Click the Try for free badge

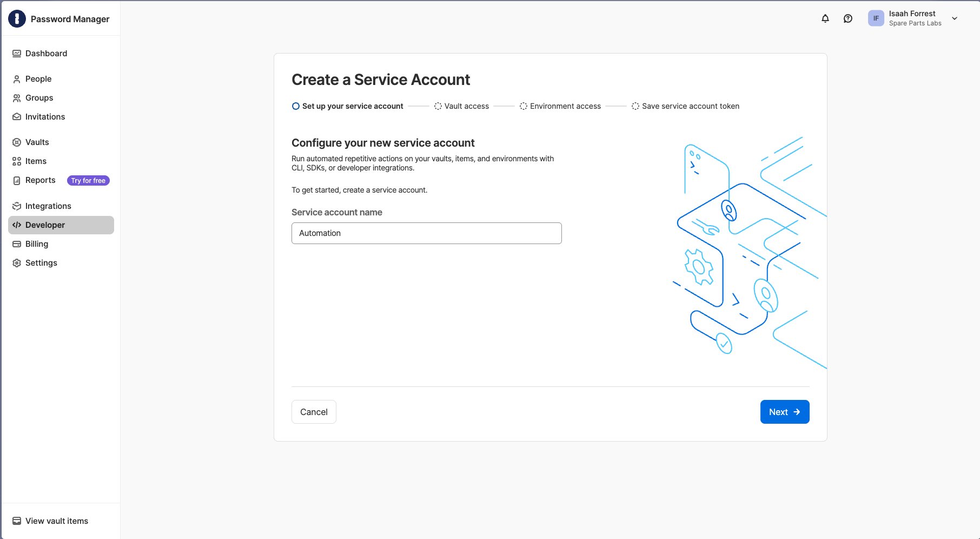pos(88,181)
